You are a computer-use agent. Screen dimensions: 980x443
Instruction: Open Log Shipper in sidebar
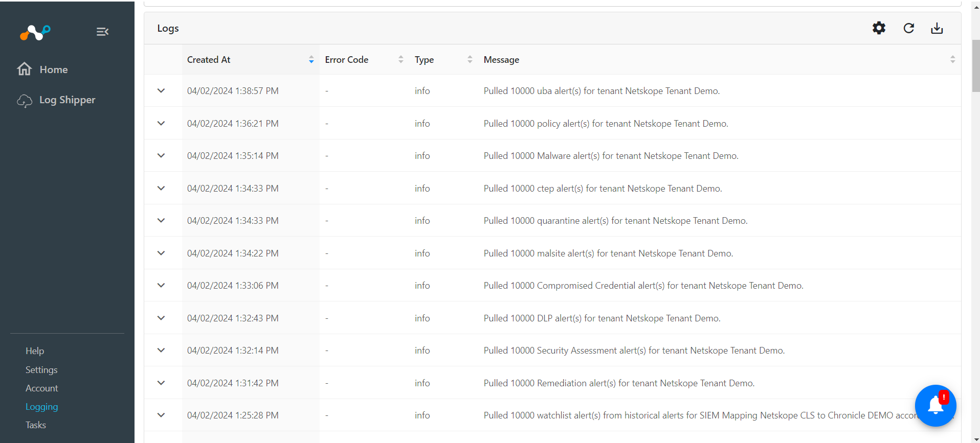coord(68,100)
